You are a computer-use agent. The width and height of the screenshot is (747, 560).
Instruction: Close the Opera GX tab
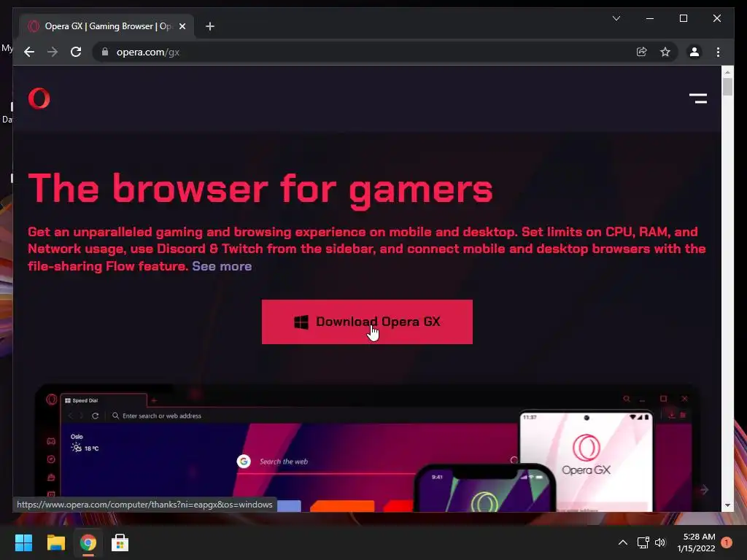pyautogui.click(x=182, y=27)
